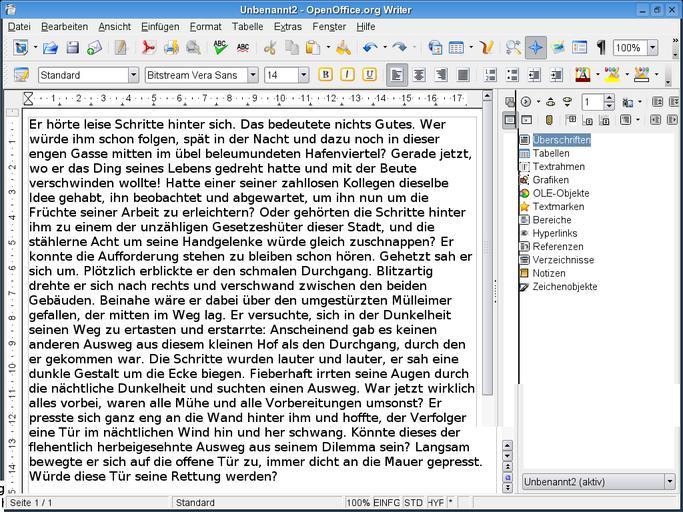Click the Undo arrow icon
Image resolution: width=683 pixels, height=512 pixels.
coord(370,48)
